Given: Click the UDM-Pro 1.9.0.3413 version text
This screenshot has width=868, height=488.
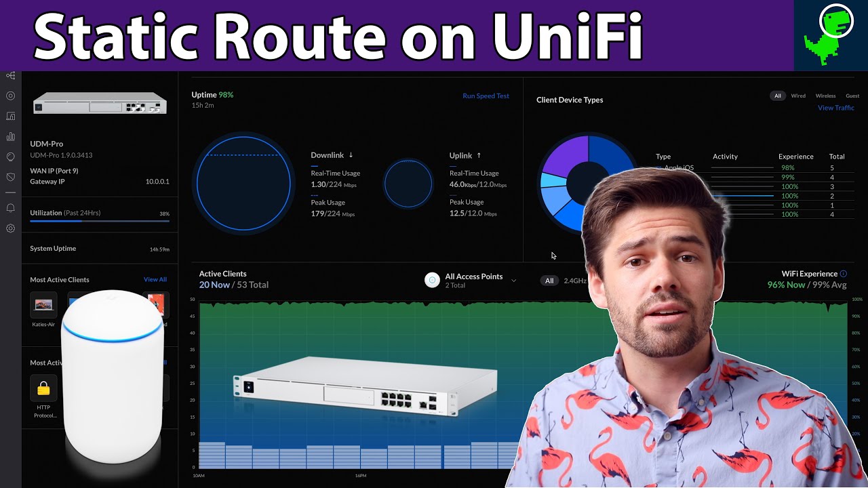Looking at the screenshot, I should [x=61, y=155].
